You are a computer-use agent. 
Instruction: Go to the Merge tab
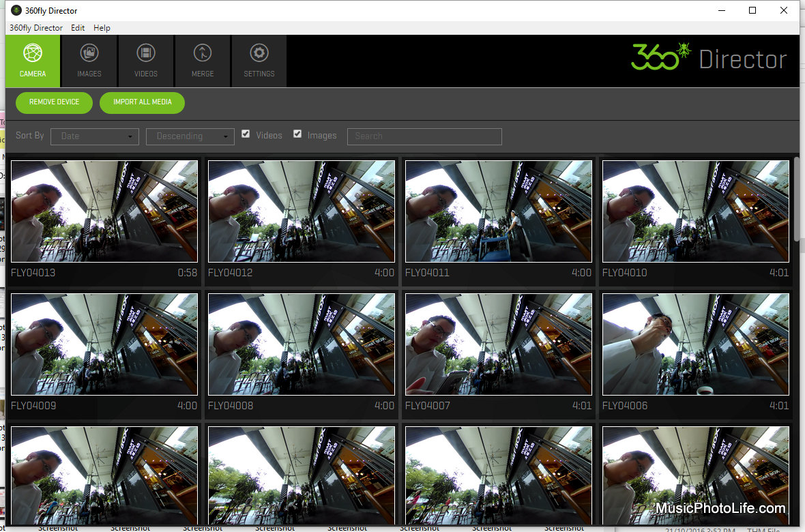click(x=203, y=61)
